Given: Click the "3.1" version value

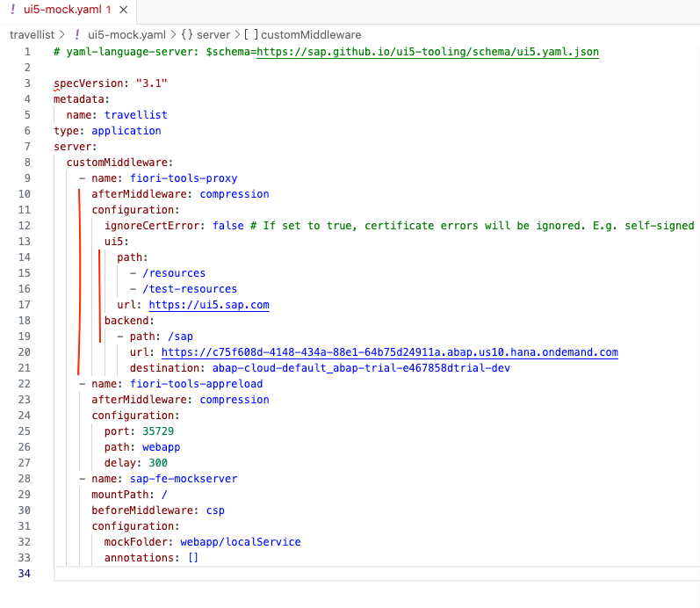Looking at the screenshot, I should pos(152,83).
